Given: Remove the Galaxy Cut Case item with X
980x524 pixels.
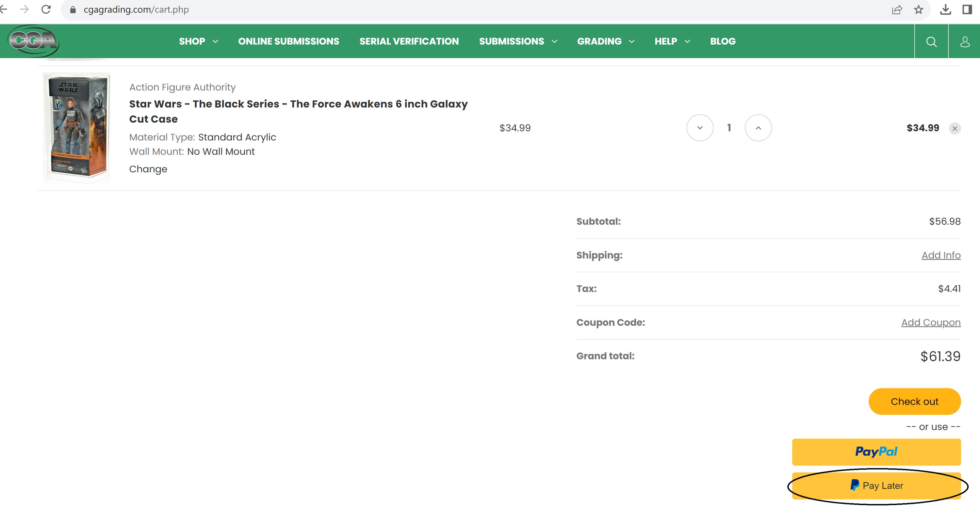Looking at the screenshot, I should [x=955, y=129].
